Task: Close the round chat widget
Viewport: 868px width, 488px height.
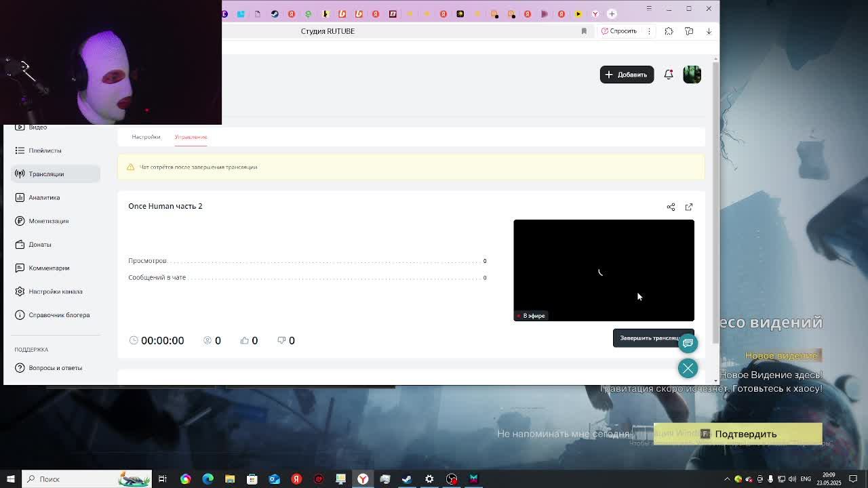Action: pyautogui.click(x=688, y=368)
